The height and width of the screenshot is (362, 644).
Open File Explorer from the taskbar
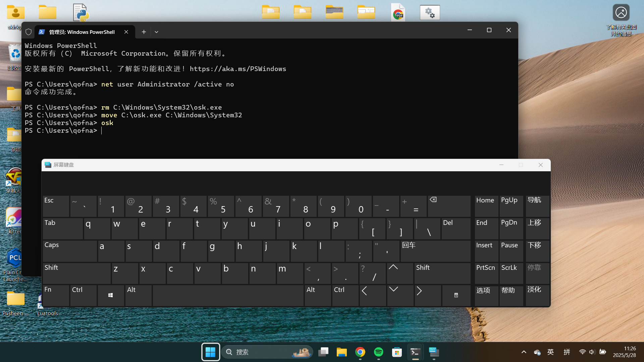point(342,352)
